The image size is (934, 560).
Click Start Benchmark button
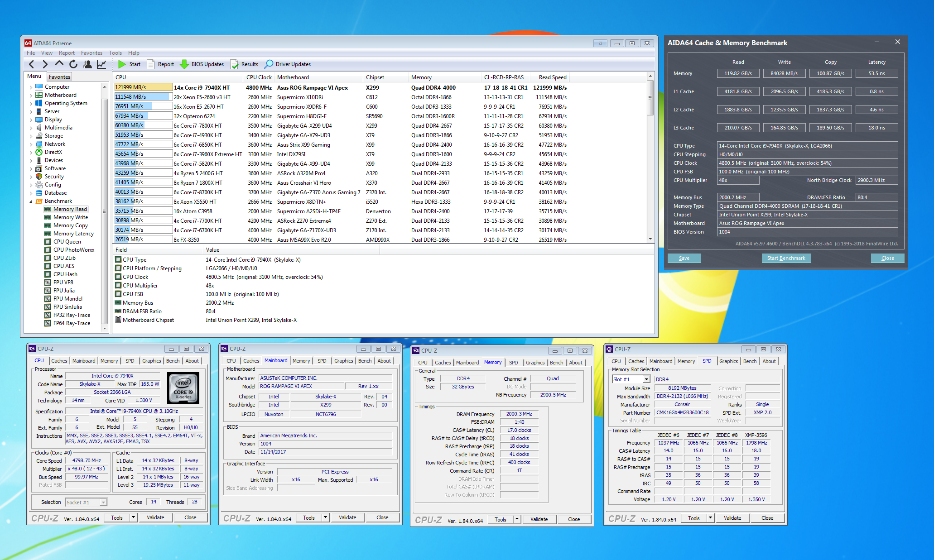point(786,258)
